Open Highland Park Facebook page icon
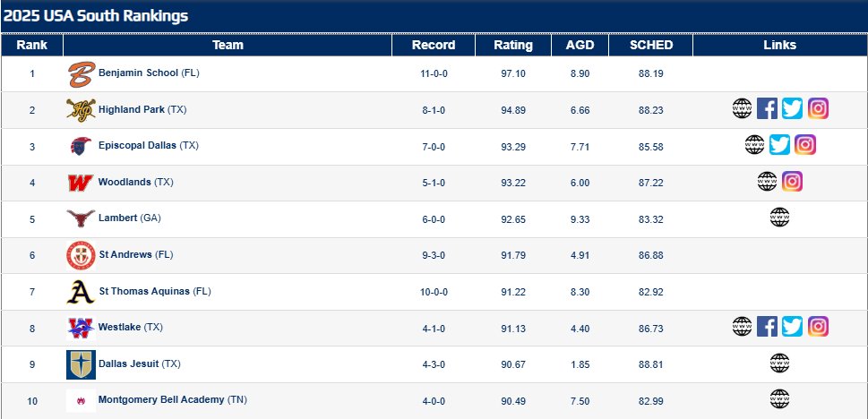The width and height of the screenshot is (868, 419). tap(767, 108)
